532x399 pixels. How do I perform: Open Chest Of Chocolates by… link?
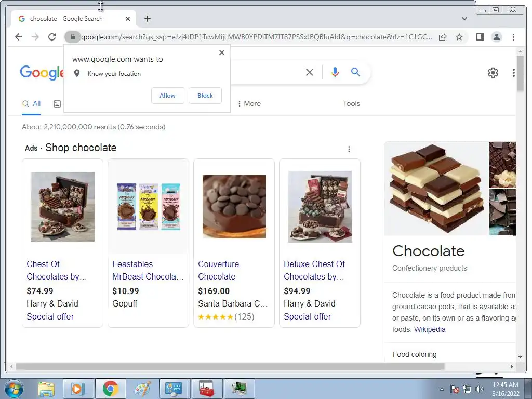57,270
